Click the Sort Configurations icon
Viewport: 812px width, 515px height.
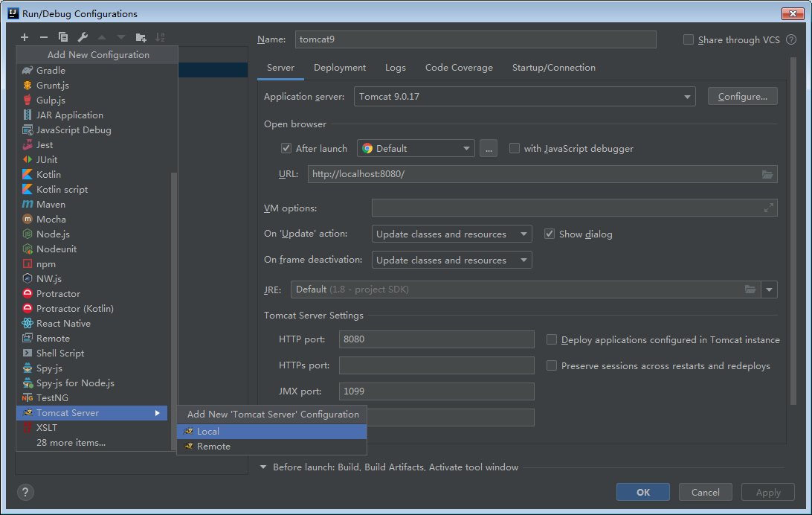coord(160,37)
